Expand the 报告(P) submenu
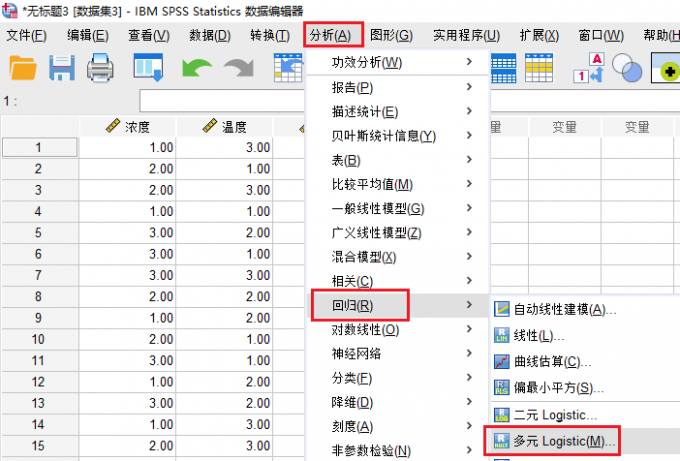Viewport: 680px width, 461px height. [x=398, y=88]
